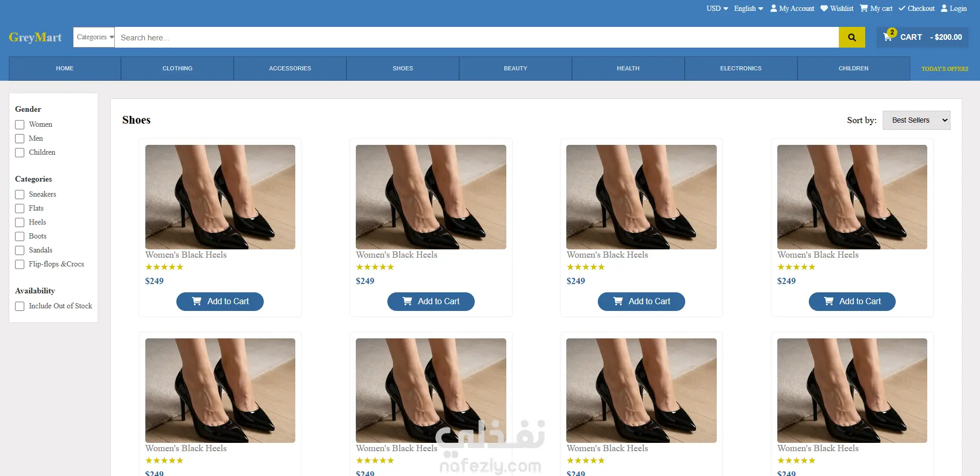
Task: Click star rating of first top-row product
Action: click(164, 267)
